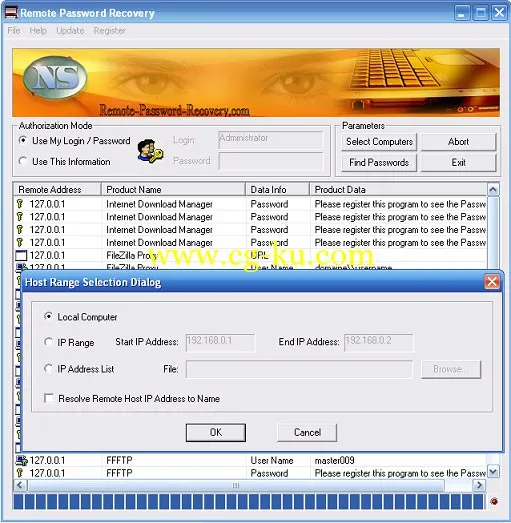Click the Exit button
This screenshot has height=523, width=511.
tap(458, 163)
